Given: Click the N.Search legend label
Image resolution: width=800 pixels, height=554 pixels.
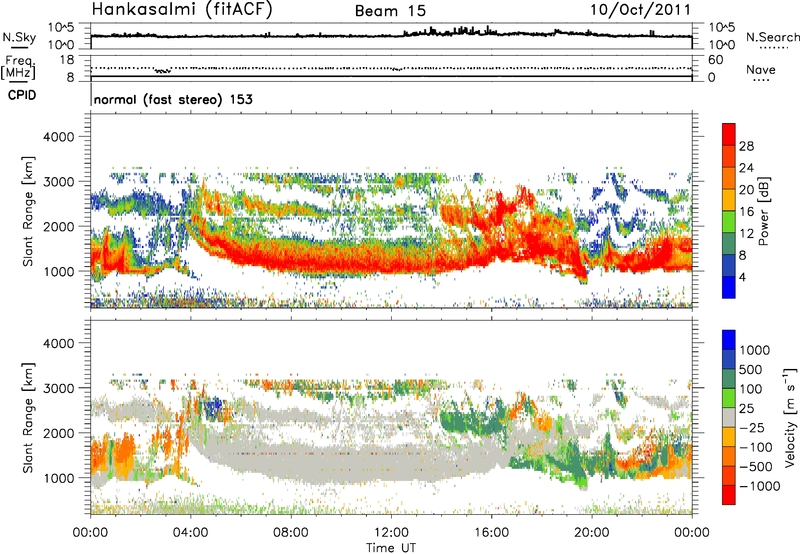Looking at the screenshot, I should tap(772, 37).
